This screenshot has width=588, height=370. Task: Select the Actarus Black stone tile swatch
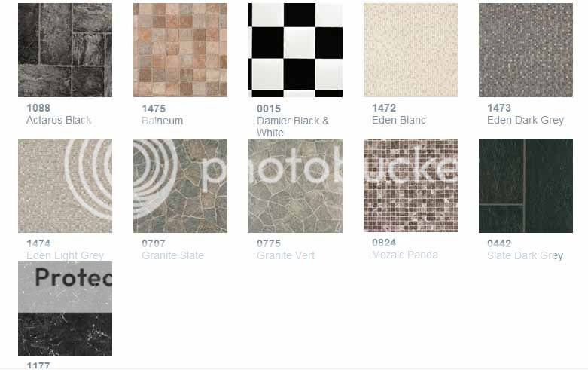(65, 50)
